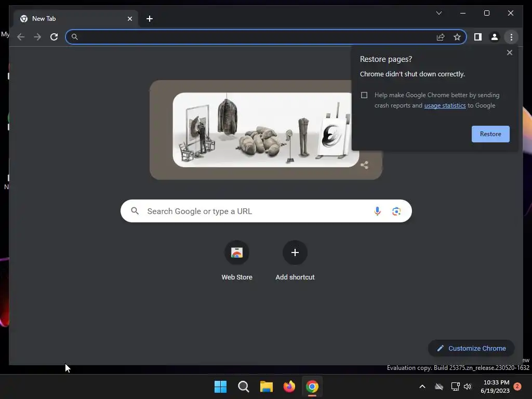Image resolution: width=532 pixels, height=399 pixels.
Task: Click the forward navigation arrow
Action: (37, 37)
